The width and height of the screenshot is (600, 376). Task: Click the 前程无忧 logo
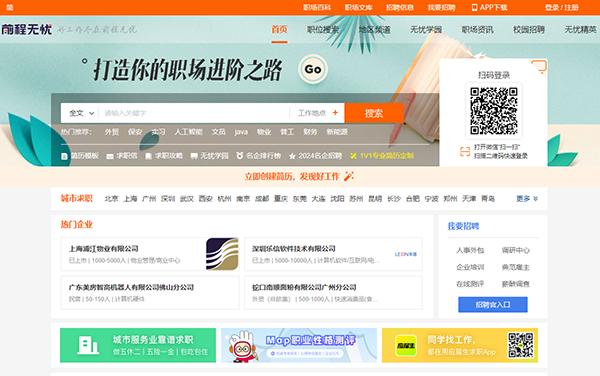pos(26,29)
